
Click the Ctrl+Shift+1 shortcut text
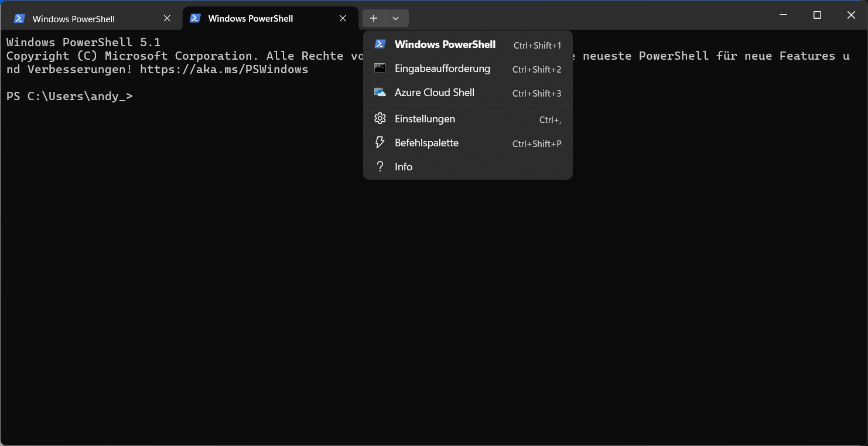tap(537, 45)
